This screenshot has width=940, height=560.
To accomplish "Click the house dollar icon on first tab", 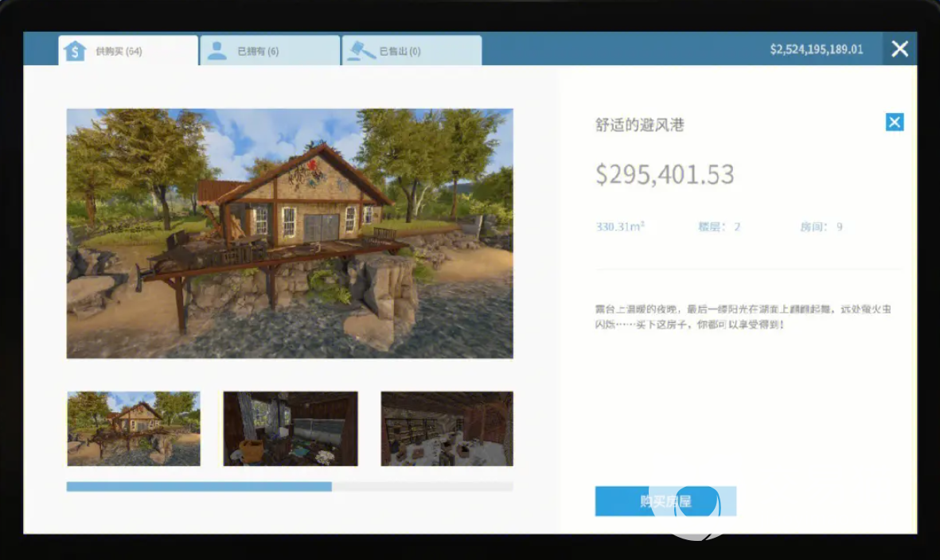I will pyautogui.click(x=75, y=51).
